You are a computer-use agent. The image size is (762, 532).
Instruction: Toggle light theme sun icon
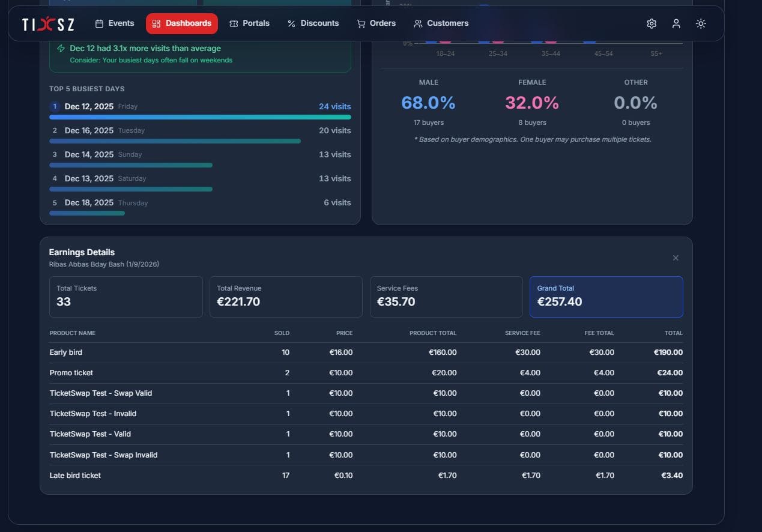click(x=701, y=23)
